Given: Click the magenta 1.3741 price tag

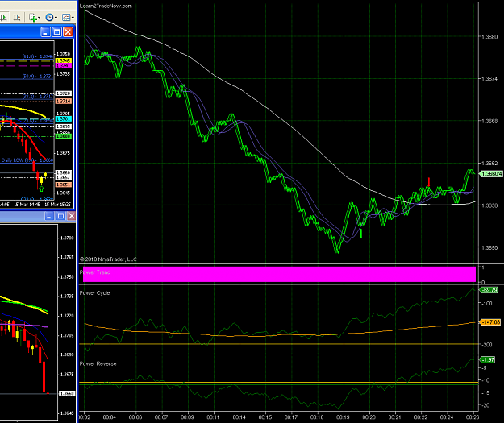Looking at the screenshot, I should pos(64,65).
